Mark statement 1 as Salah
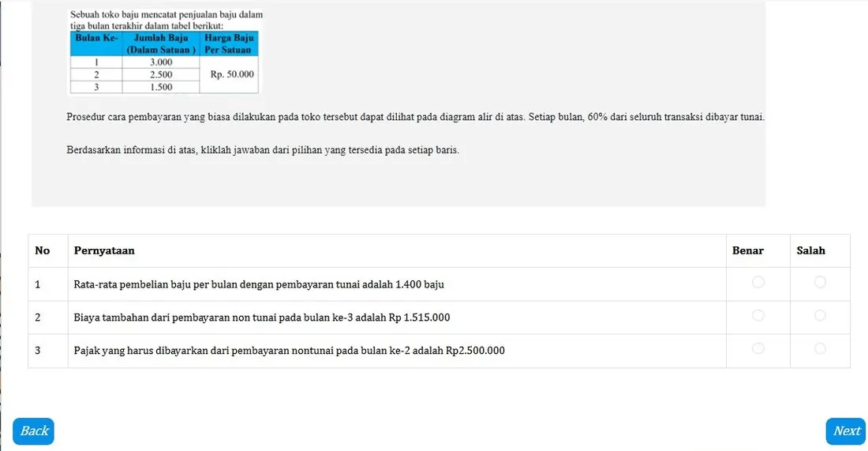Viewport: 868px width, 451px height. (x=820, y=283)
